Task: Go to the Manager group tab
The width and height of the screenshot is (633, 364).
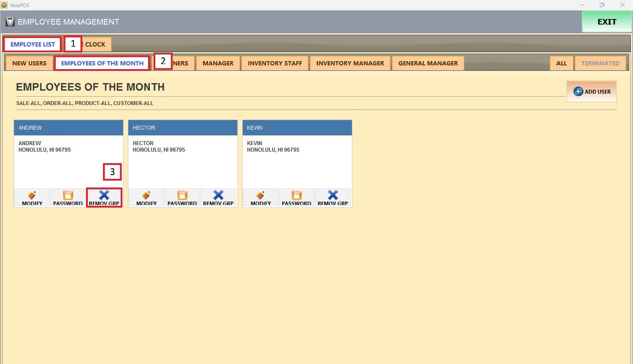Action: pyautogui.click(x=218, y=63)
